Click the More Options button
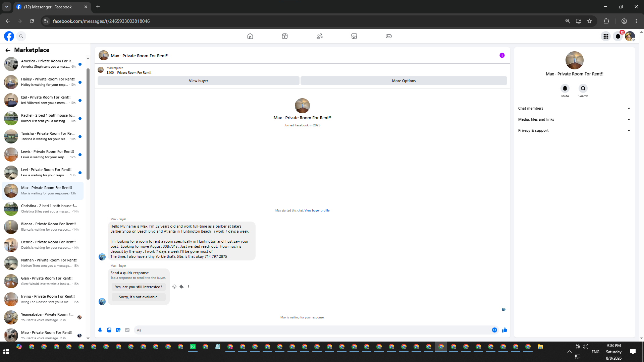This screenshot has height=362, width=644. 404,81
